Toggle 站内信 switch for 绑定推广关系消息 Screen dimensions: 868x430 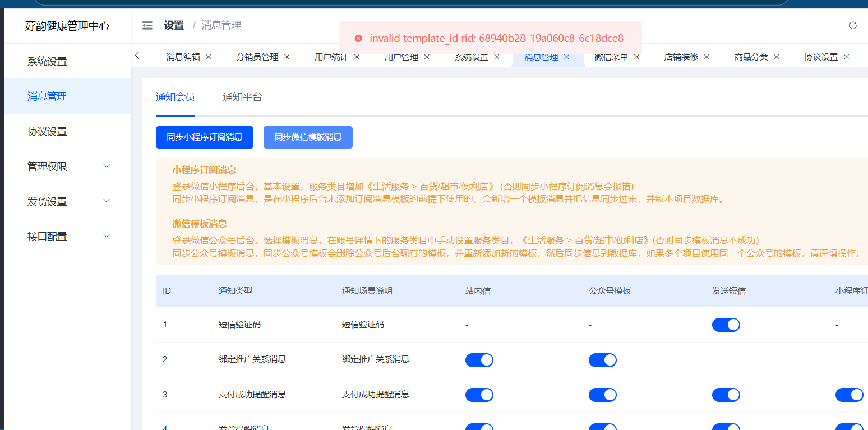coord(479,360)
